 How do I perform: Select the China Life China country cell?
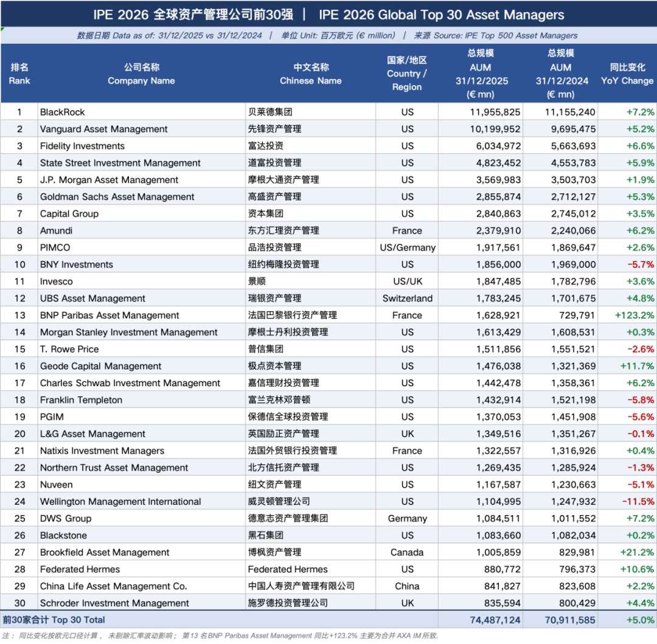pyautogui.click(x=407, y=586)
